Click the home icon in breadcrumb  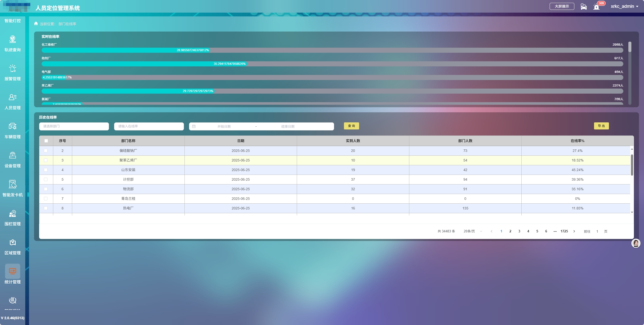pyautogui.click(x=36, y=23)
